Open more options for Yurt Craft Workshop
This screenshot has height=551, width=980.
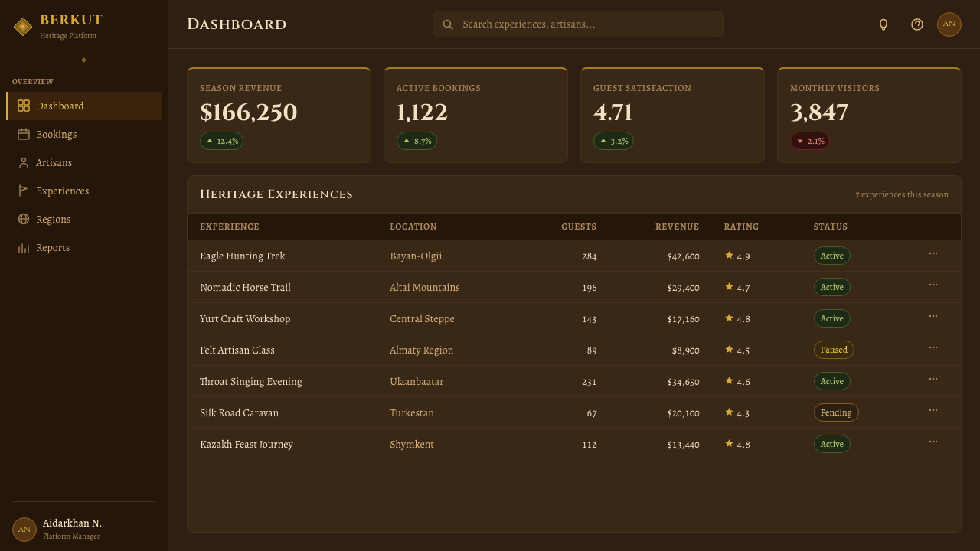coord(933,316)
